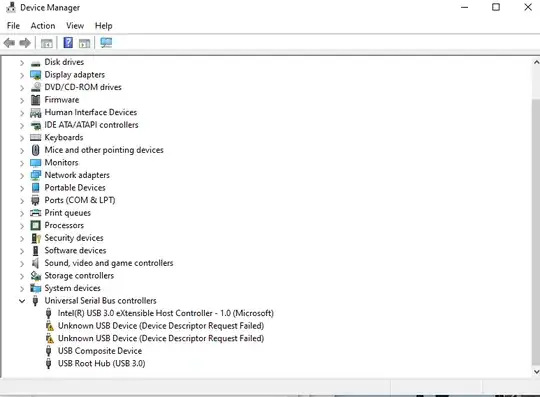Open the Help menu

coord(103,26)
